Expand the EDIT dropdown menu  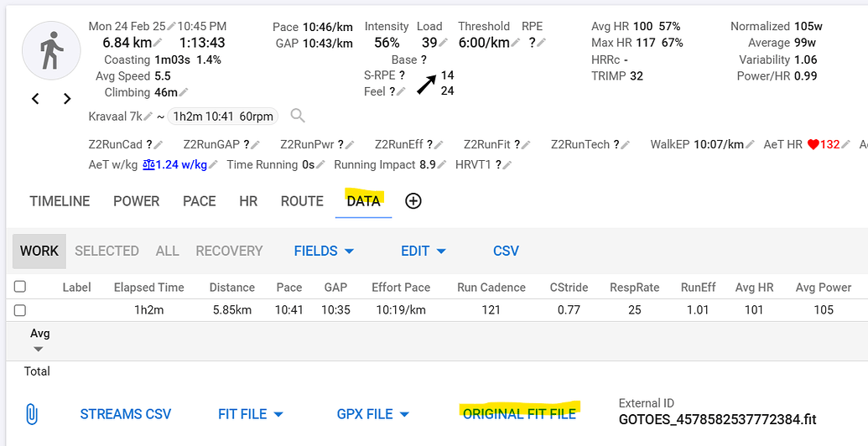pyautogui.click(x=423, y=251)
